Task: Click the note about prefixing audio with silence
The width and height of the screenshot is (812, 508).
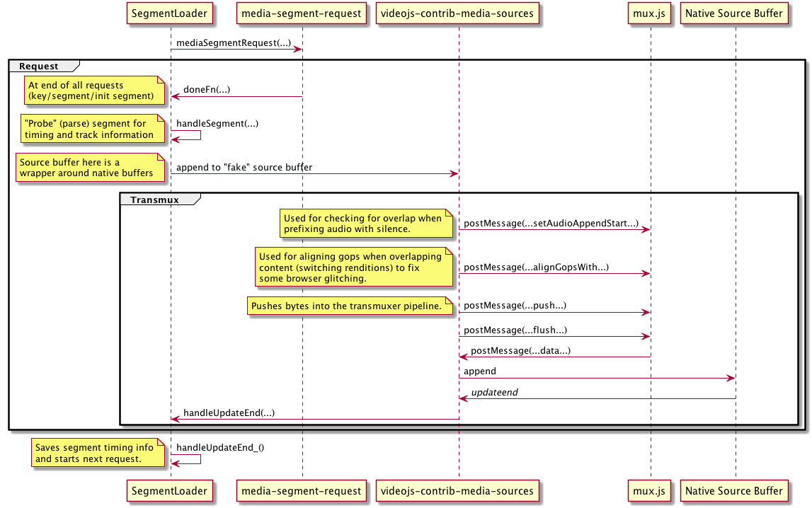Action: coord(365,224)
